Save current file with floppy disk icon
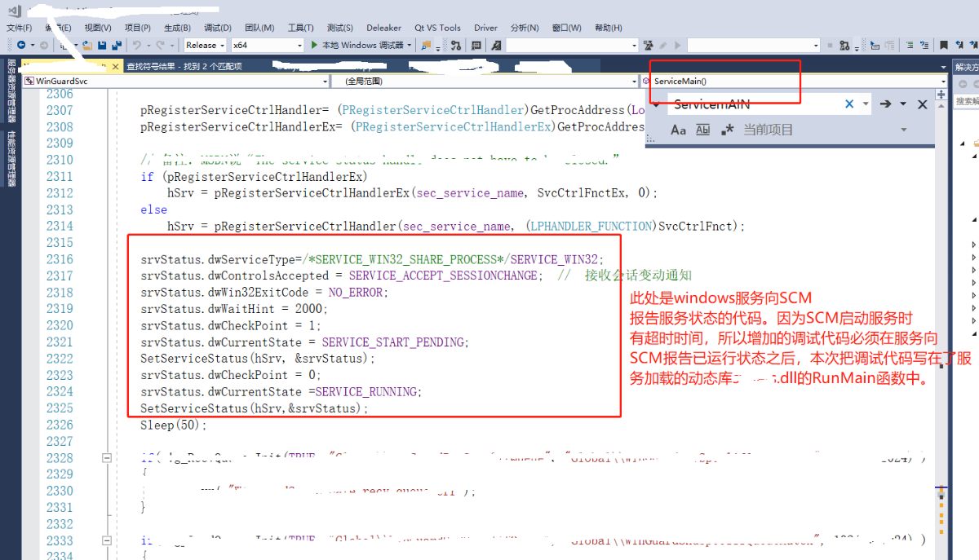This screenshot has width=979, height=560. (102, 45)
